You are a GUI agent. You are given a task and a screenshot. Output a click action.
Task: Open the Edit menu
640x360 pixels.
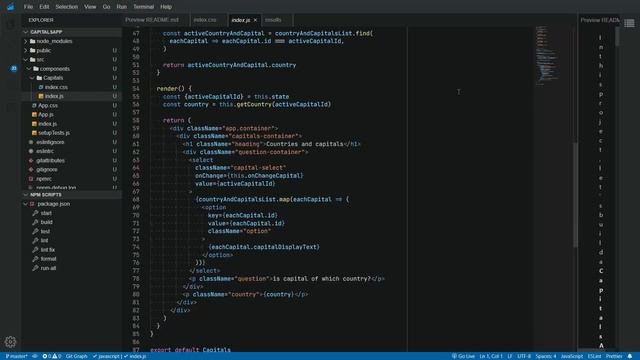coord(44,7)
